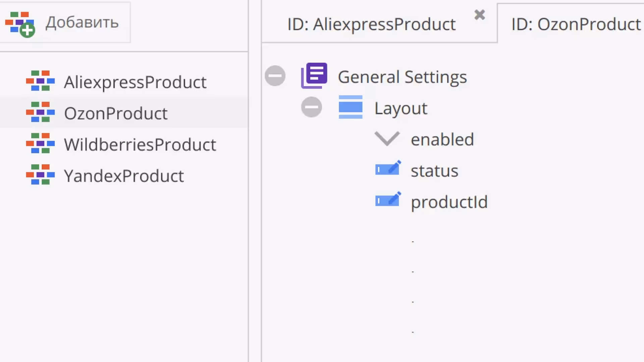Click the add-model icon with green plus
Screen dimensions: 644x362
(x=20, y=24)
